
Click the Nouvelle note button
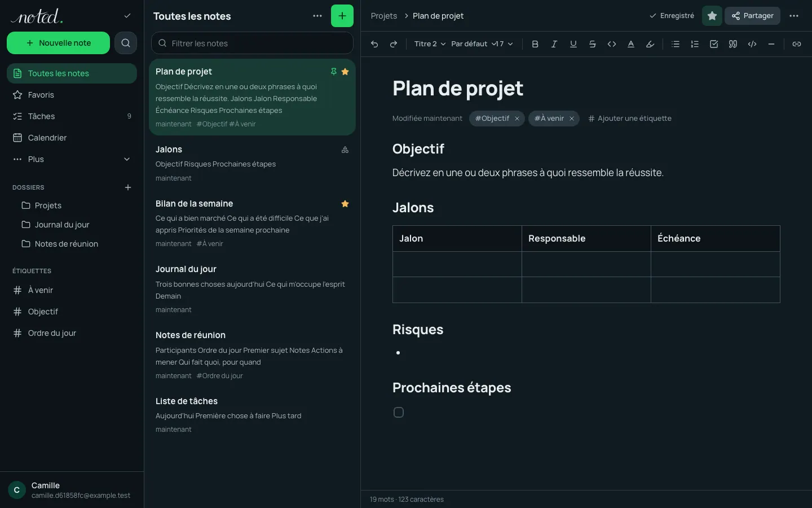pyautogui.click(x=58, y=43)
